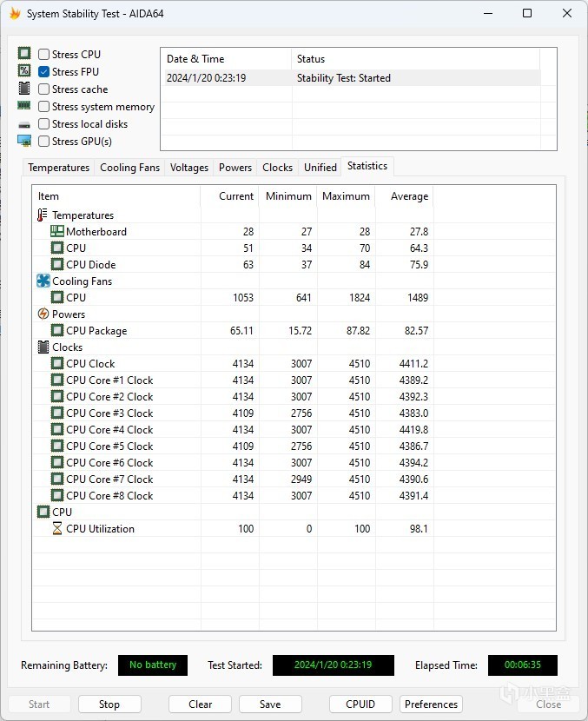The image size is (588, 721).
Task: Enable the Stress cache checkbox
Action: pos(43,89)
